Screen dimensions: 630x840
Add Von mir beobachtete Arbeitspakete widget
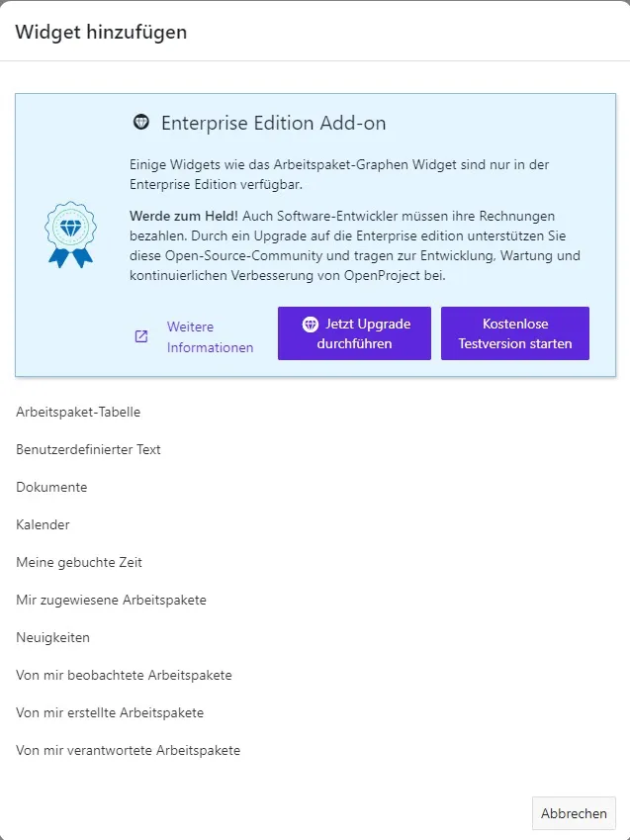pyautogui.click(x=124, y=675)
